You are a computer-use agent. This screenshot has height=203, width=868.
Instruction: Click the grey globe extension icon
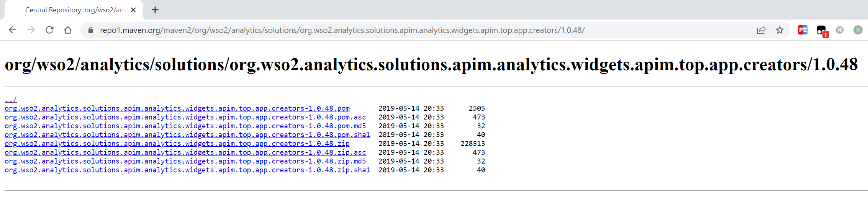tap(840, 30)
